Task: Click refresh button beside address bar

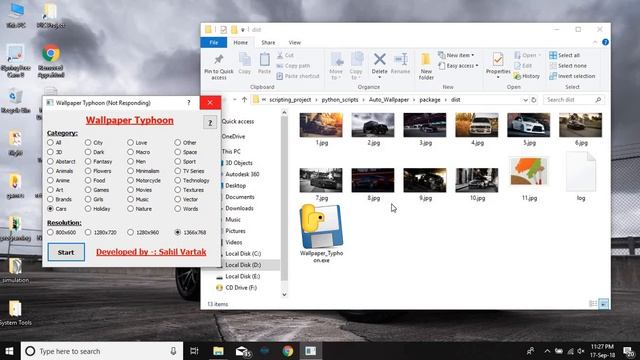Action: click(533, 100)
